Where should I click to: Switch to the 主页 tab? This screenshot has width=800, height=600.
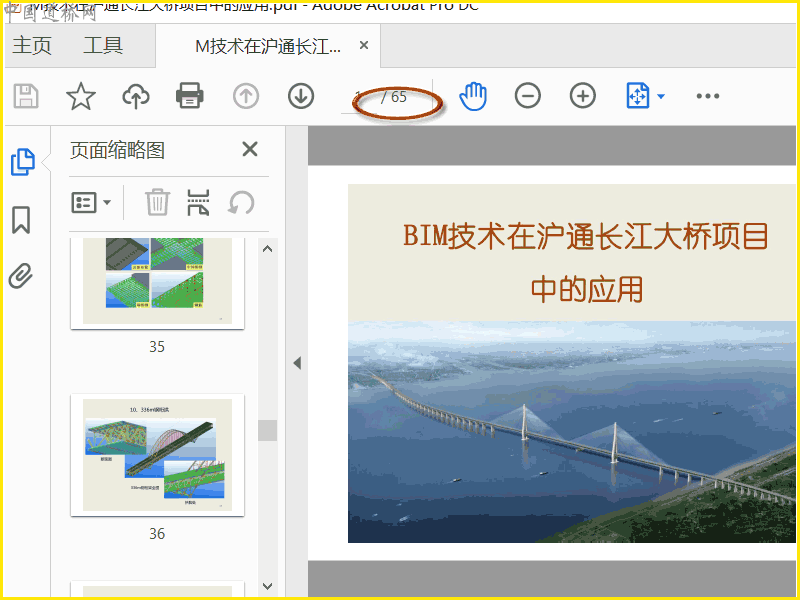pyautogui.click(x=32, y=45)
